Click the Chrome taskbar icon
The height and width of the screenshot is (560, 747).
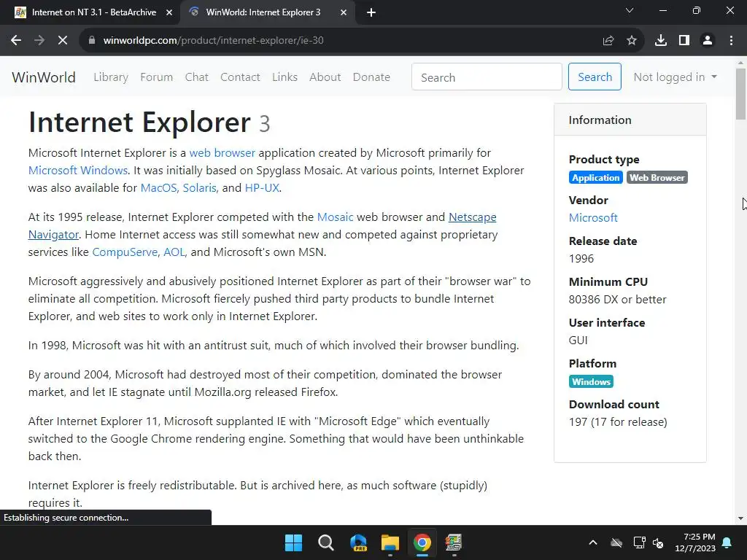422,542
